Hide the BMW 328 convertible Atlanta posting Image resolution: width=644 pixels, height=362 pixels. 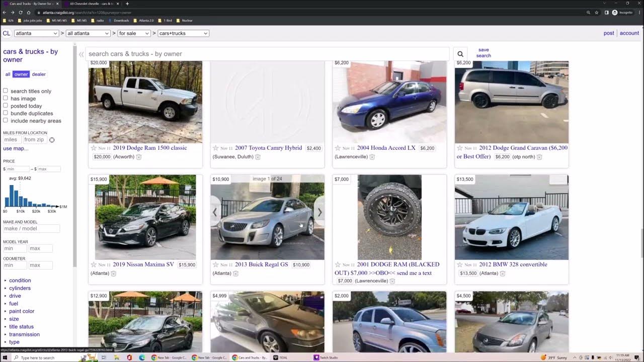pos(502,274)
